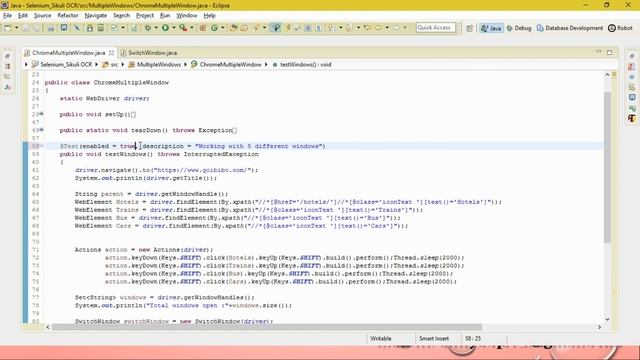The width and height of the screenshot is (640, 360).
Task: Open the Refactor menu
Action: [x=68, y=16]
